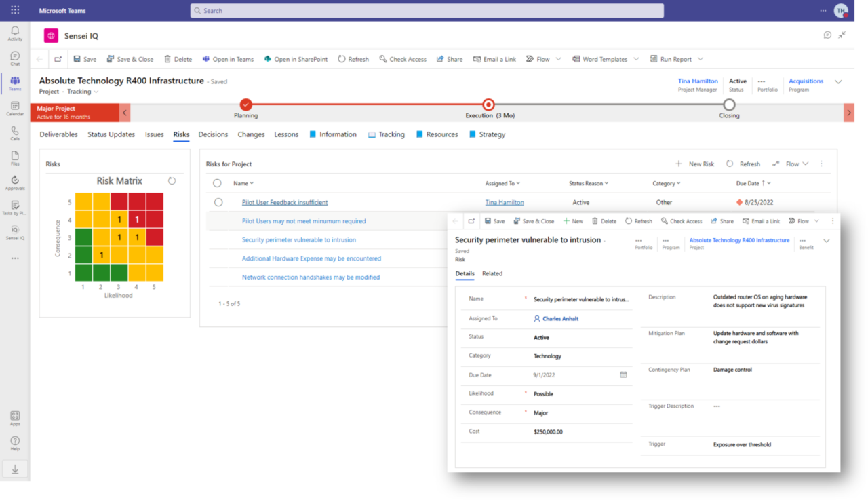Switch to the Status Updates tab
This screenshot has width=868, height=500.
111,134
